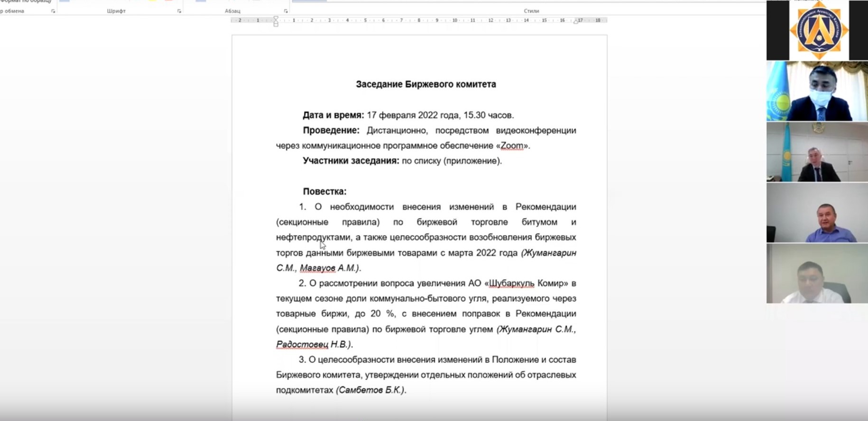Click the title "Заседание Биржевого комитета"
Image resolution: width=868 pixels, height=421 pixels.
coord(426,84)
